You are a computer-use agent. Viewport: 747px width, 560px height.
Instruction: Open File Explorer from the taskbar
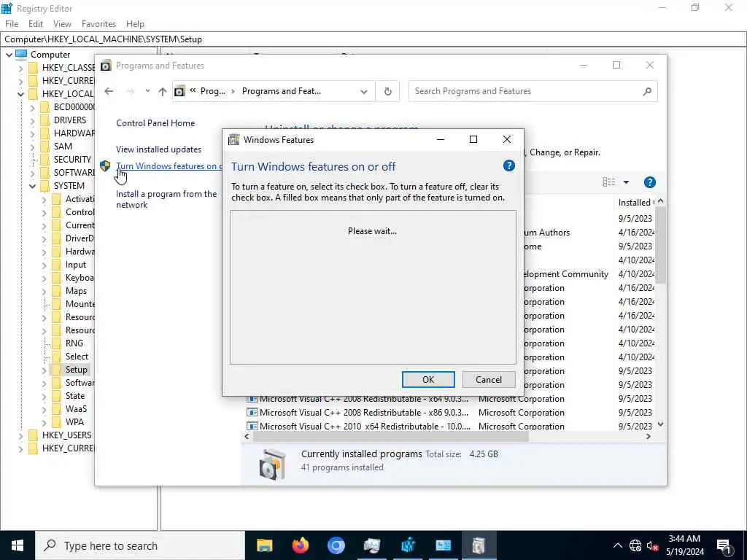pyautogui.click(x=264, y=545)
